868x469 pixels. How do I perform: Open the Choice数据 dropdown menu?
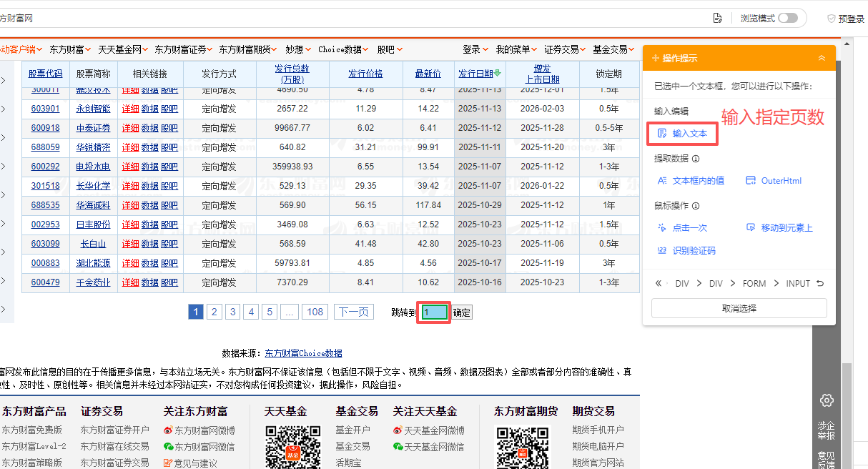[343, 49]
